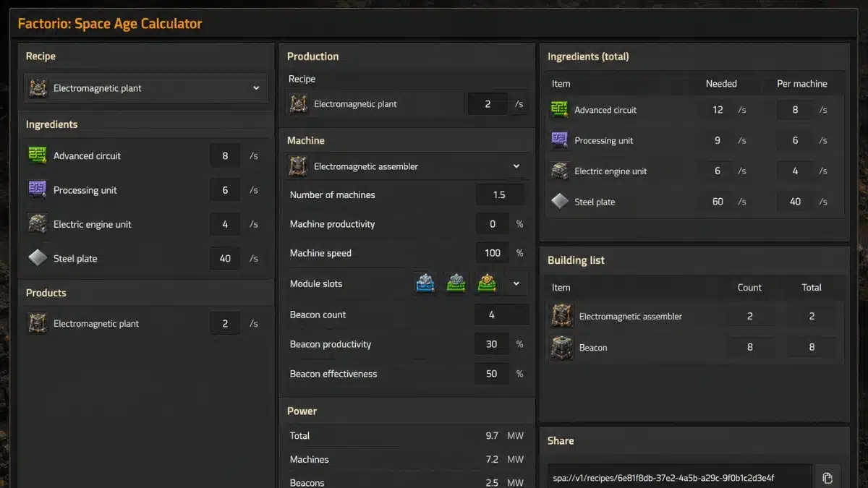Click the Machine productivity value field
868x488 pixels.
tap(493, 224)
